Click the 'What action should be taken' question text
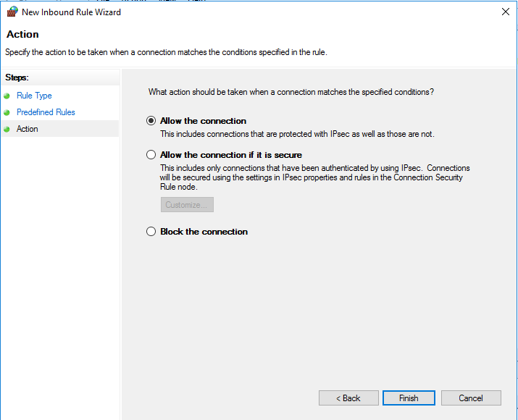 (291, 93)
